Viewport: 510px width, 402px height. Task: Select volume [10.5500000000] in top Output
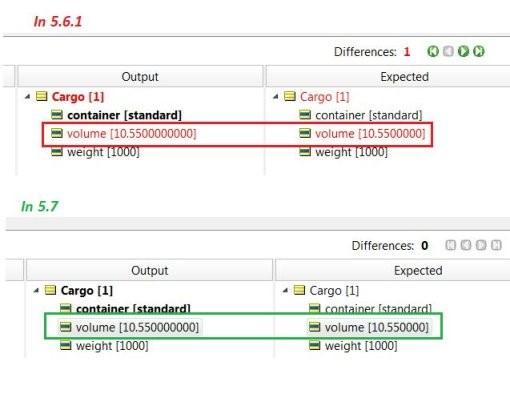(x=132, y=134)
